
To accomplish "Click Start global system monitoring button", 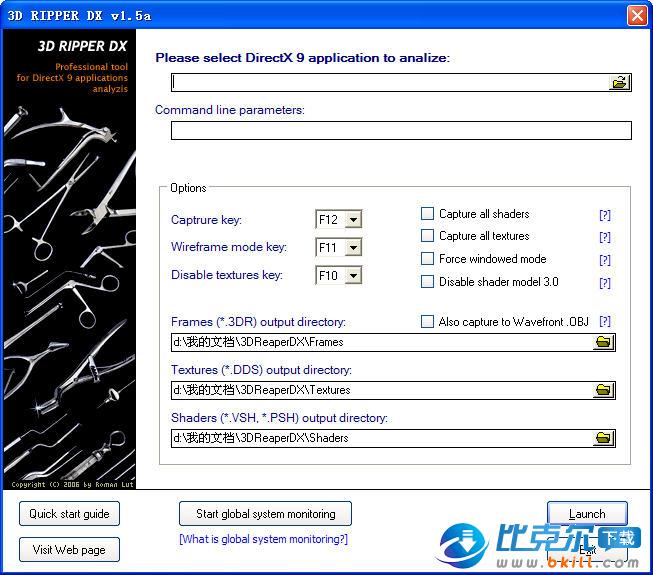I will 265,514.
